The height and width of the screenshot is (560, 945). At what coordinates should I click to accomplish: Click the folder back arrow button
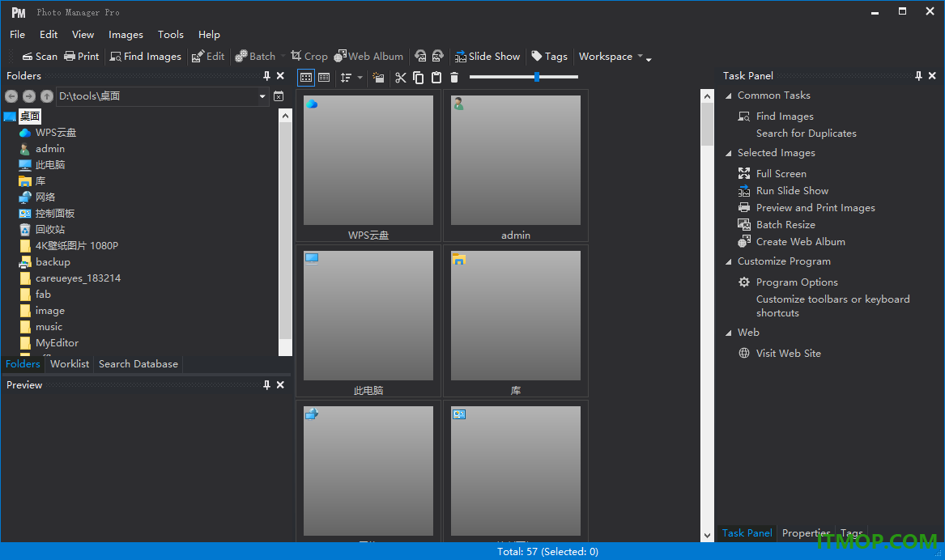[11, 96]
